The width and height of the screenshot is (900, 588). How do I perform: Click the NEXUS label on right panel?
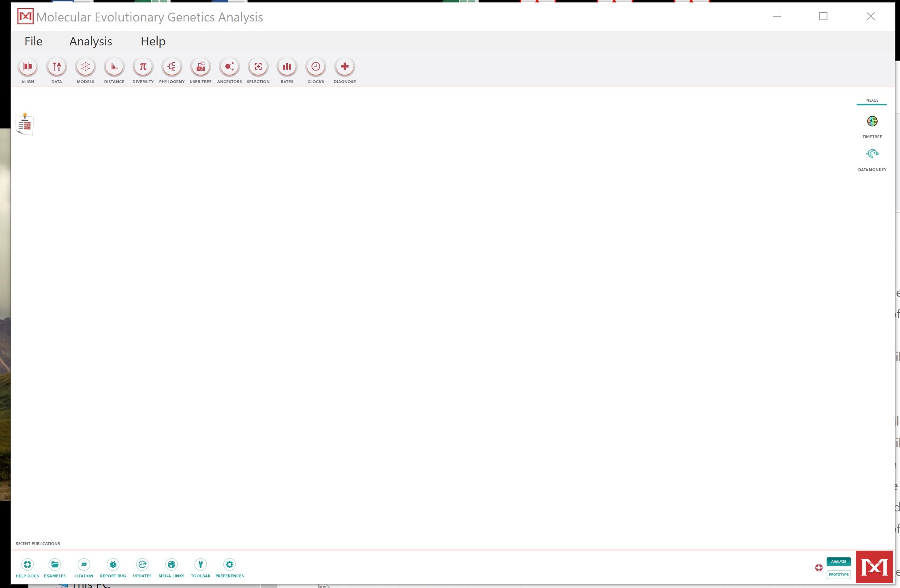872,100
